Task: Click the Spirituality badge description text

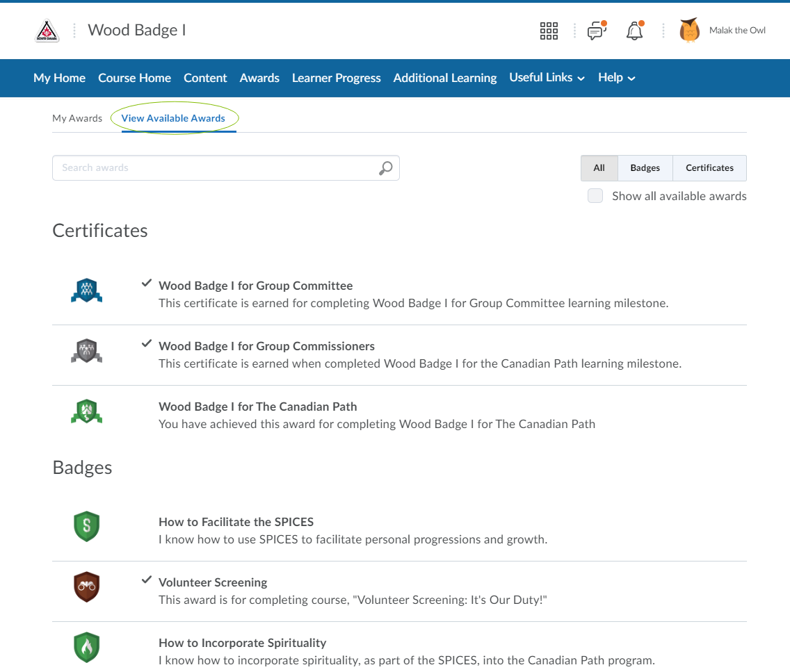Action: tap(407, 660)
